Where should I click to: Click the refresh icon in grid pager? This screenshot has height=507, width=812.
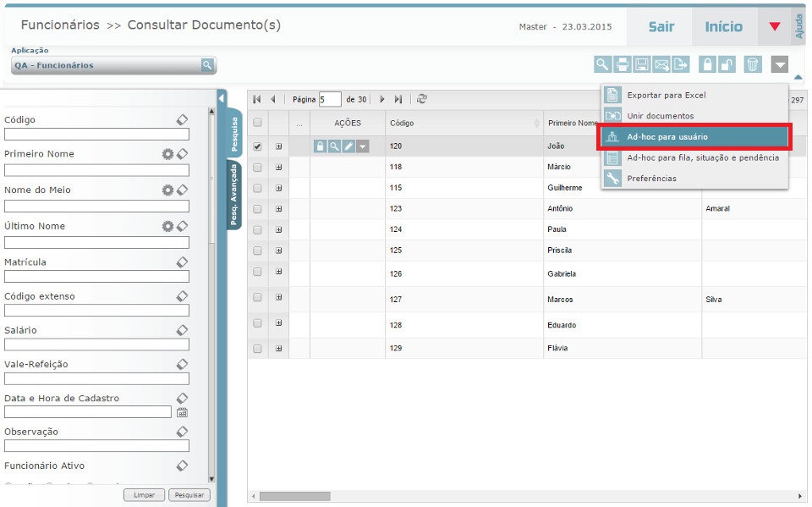[x=422, y=99]
